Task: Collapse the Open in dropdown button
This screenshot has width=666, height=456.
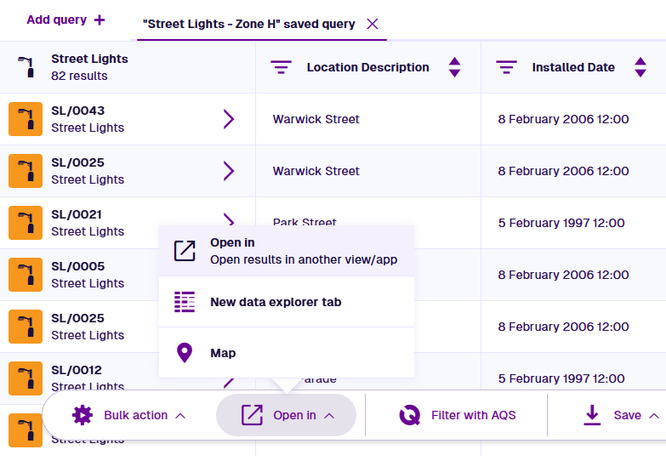Action: click(286, 415)
